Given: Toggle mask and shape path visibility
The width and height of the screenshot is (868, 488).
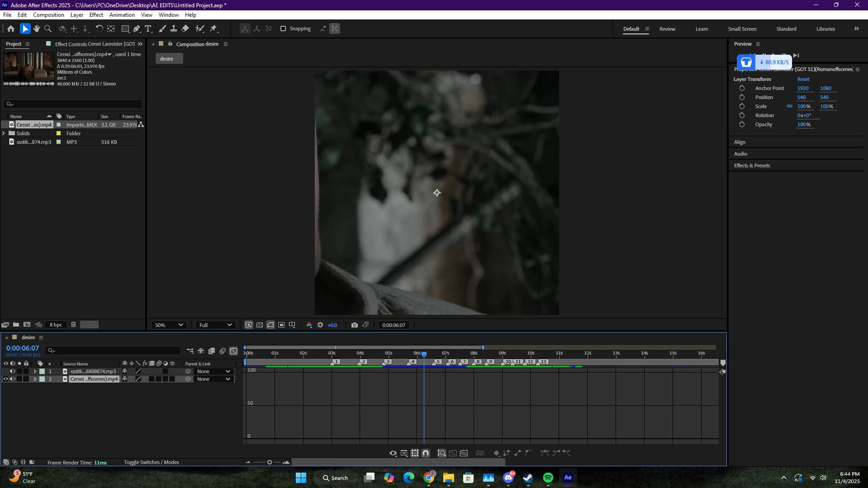Looking at the screenshot, I should (x=270, y=325).
